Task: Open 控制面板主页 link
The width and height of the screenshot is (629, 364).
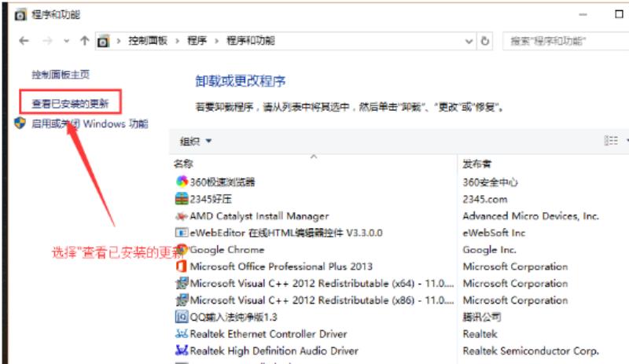Action: [61, 74]
